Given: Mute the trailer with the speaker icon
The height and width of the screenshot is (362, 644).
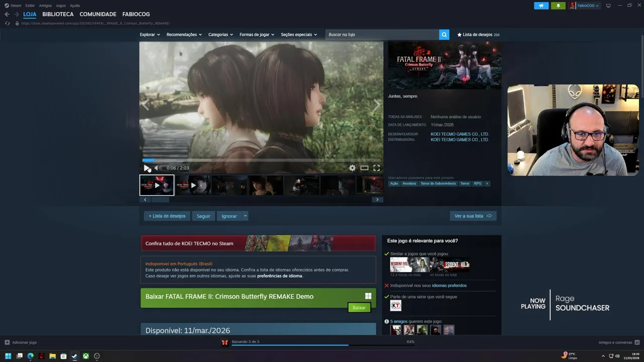Looking at the screenshot, I should pyautogui.click(x=157, y=168).
